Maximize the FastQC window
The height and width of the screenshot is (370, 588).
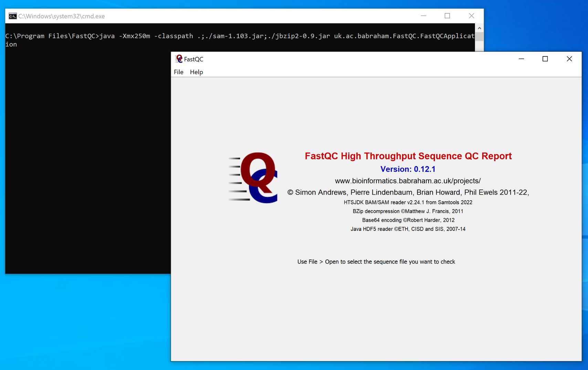click(x=545, y=59)
